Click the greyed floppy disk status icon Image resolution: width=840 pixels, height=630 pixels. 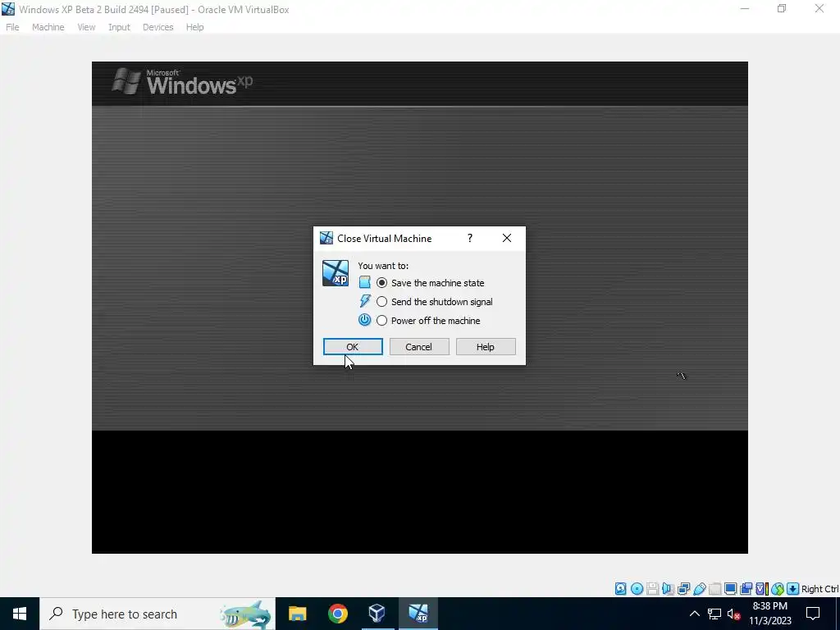point(652,589)
